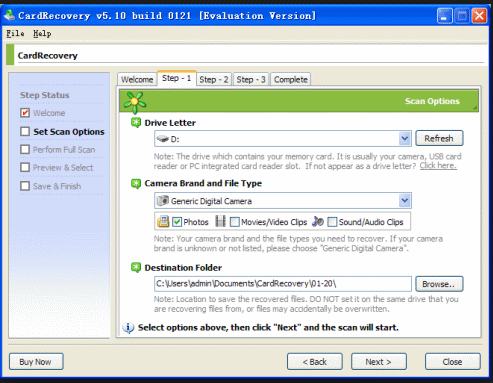Viewport: 493px width, 383px height.
Task: Click the "Set Scan Options" step label
Action: [69, 132]
